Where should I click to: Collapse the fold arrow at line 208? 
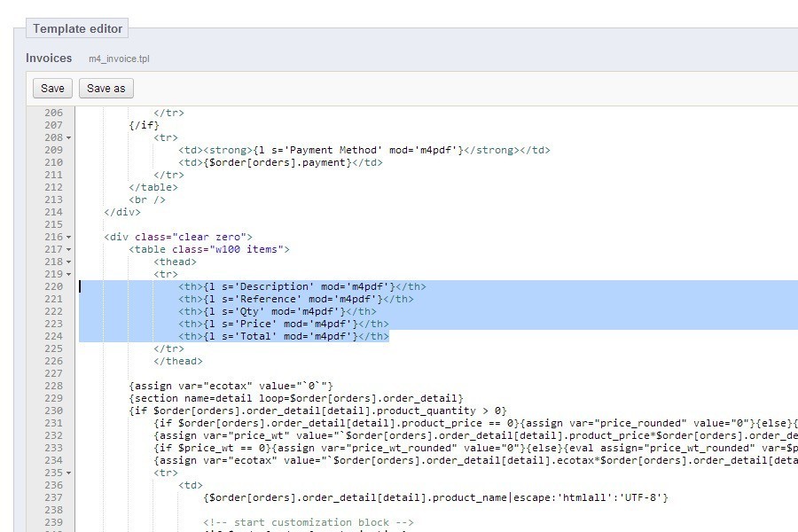[x=68, y=138]
